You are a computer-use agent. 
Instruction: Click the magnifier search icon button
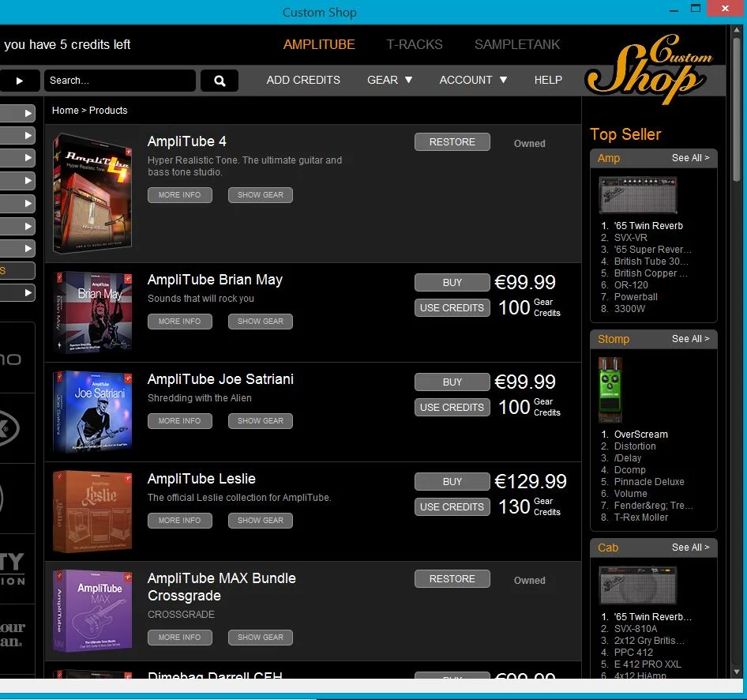(220, 81)
